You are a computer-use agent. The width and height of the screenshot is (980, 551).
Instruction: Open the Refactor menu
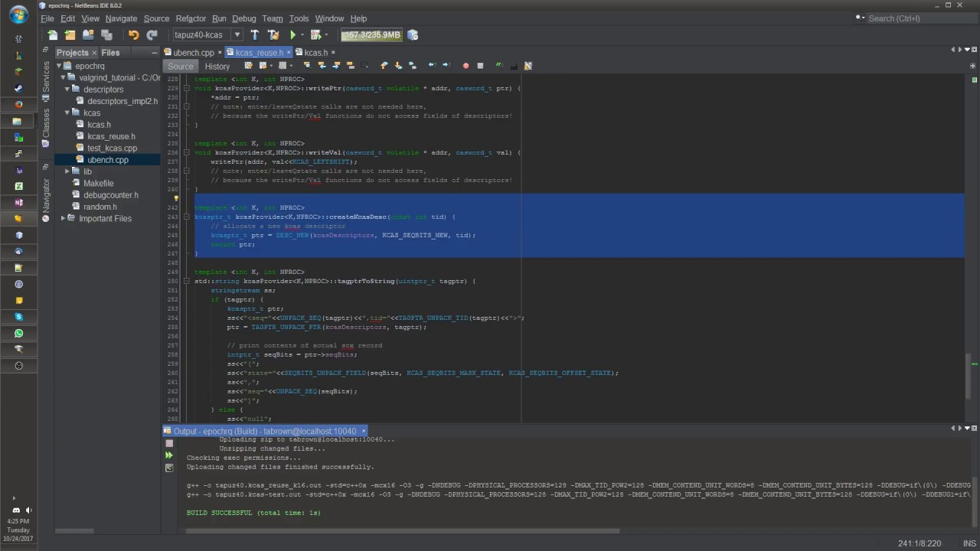[191, 18]
